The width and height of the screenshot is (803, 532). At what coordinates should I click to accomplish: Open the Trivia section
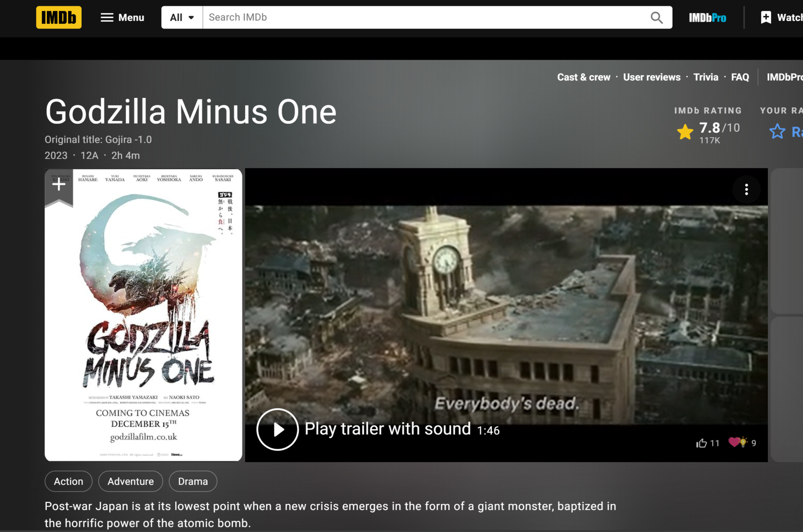click(x=706, y=77)
